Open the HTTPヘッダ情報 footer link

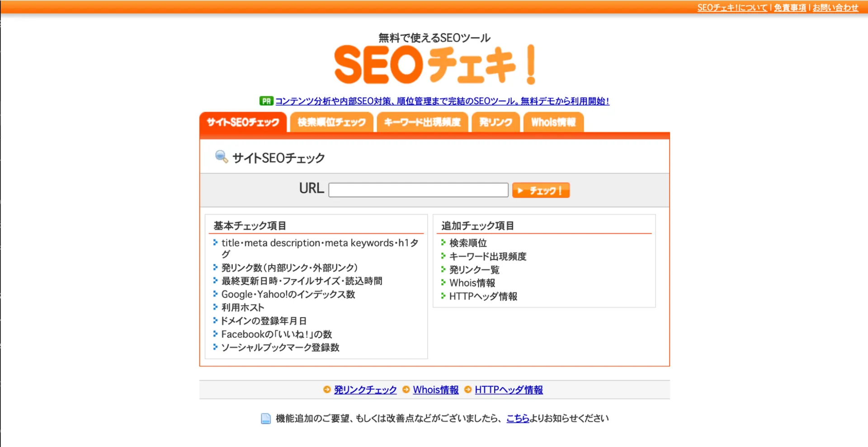coord(509,390)
